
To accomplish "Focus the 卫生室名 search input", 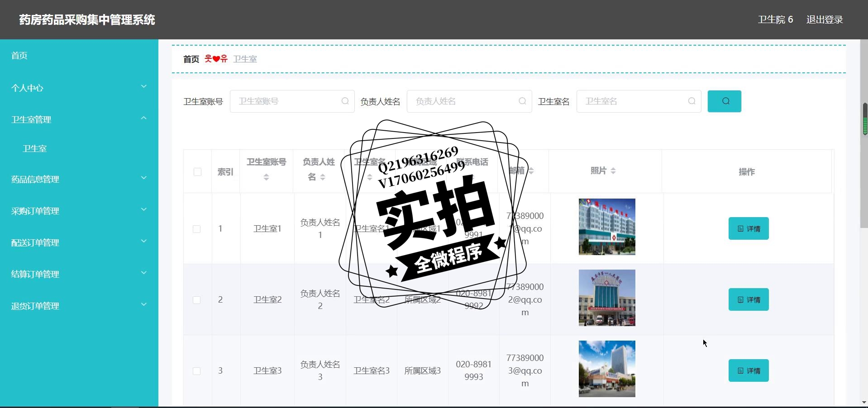I will pyautogui.click(x=639, y=101).
